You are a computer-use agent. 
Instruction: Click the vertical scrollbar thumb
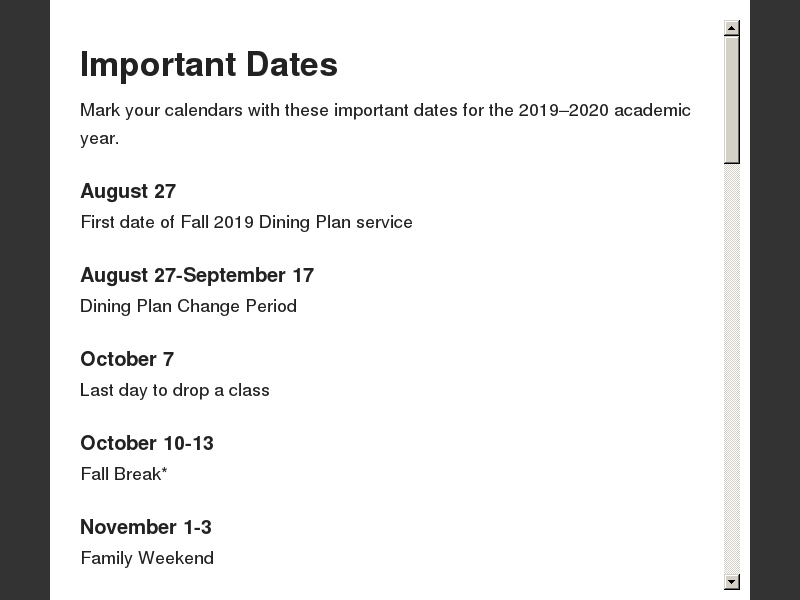732,98
